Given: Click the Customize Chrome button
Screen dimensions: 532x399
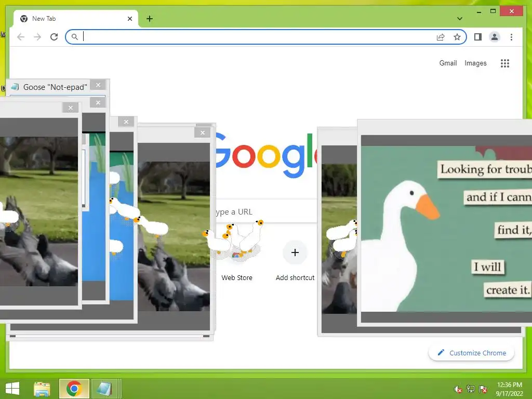Looking at the screenshot, I should pyautogui.click(x=471, y=353).
